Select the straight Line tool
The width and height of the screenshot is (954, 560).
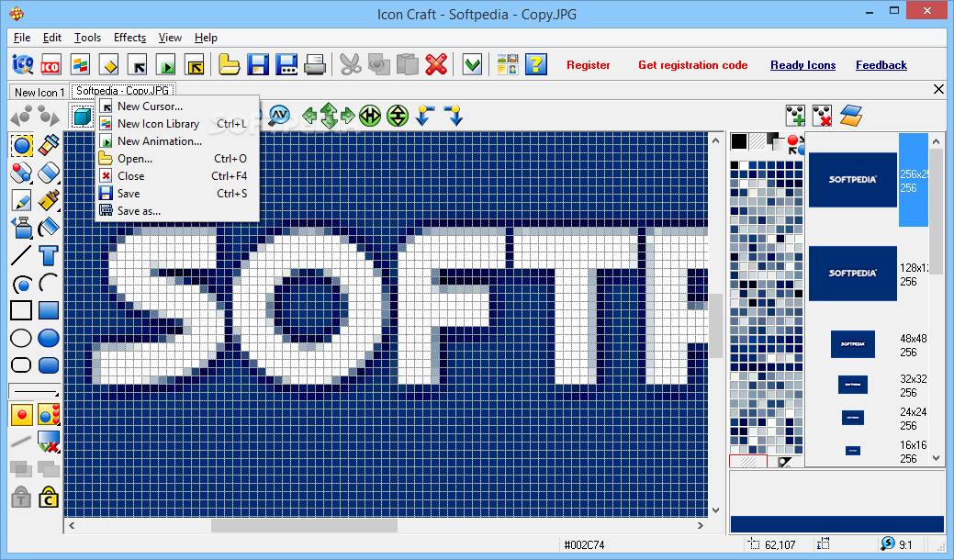pyautogui.click(x=21, y=255)
